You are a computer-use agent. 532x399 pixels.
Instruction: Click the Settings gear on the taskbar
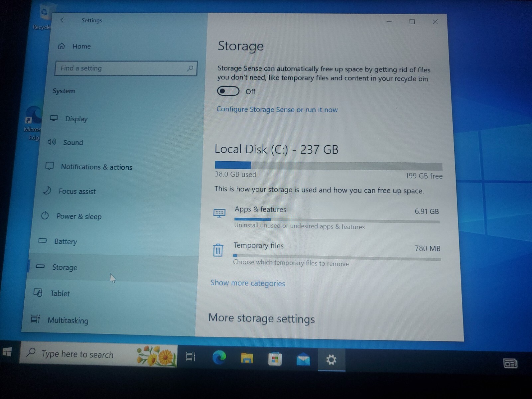[331, 360]
